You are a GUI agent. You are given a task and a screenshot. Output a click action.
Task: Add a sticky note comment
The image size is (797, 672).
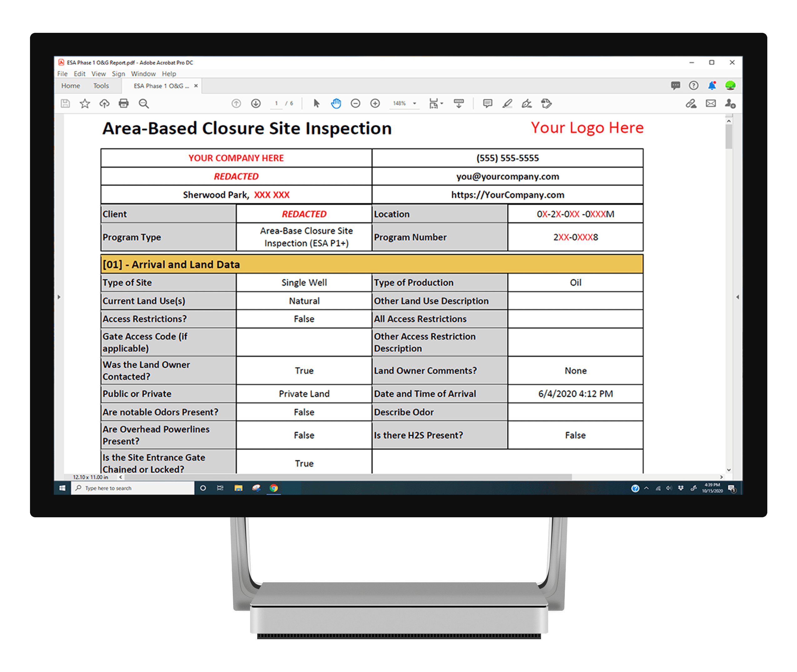pyautogui.click(x=487, y=103)
